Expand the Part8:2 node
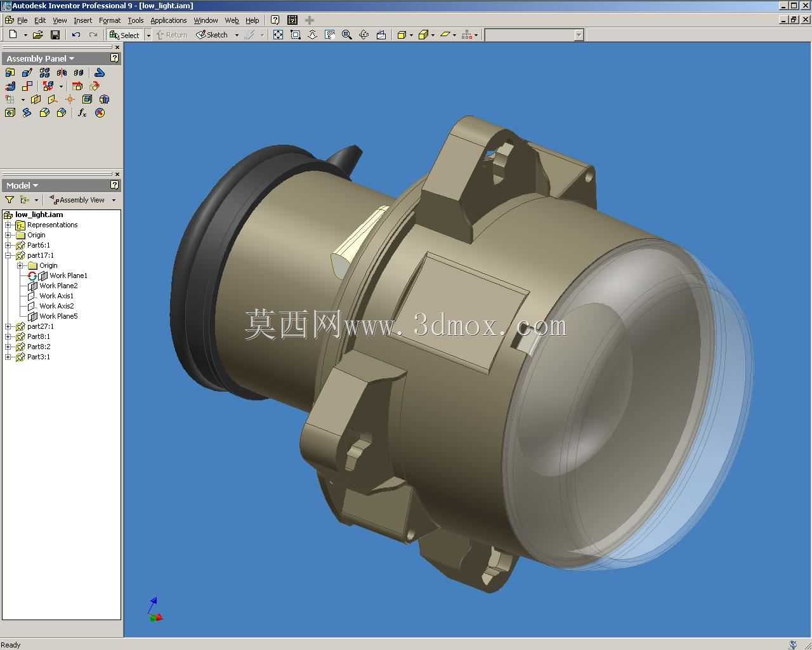Image resolution: width=812 pixels, height=650 pixels. pyautogui.click(x=8, y=347)
